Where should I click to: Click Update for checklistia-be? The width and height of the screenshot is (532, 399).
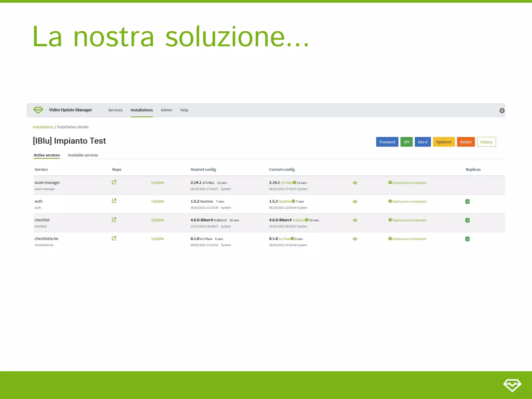(x=157, y=239)
